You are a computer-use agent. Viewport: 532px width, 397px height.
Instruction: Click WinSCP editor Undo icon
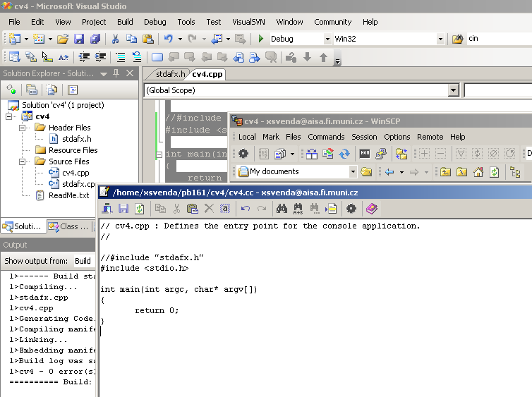click(246, 209)
